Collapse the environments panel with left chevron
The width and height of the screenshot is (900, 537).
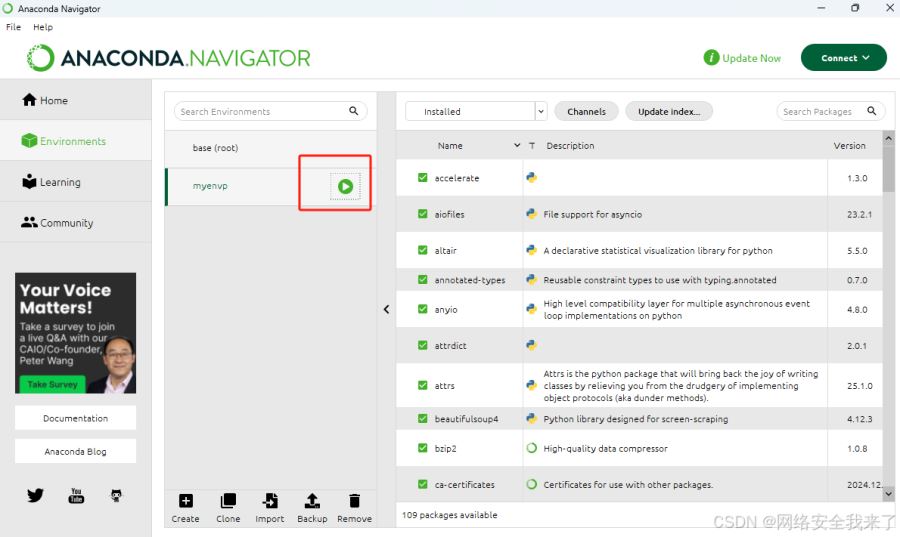point(386,309)
